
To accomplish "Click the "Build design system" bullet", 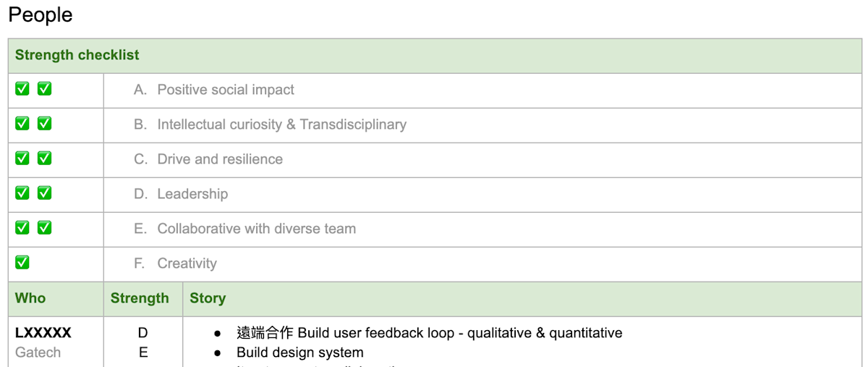I will 299,353.
